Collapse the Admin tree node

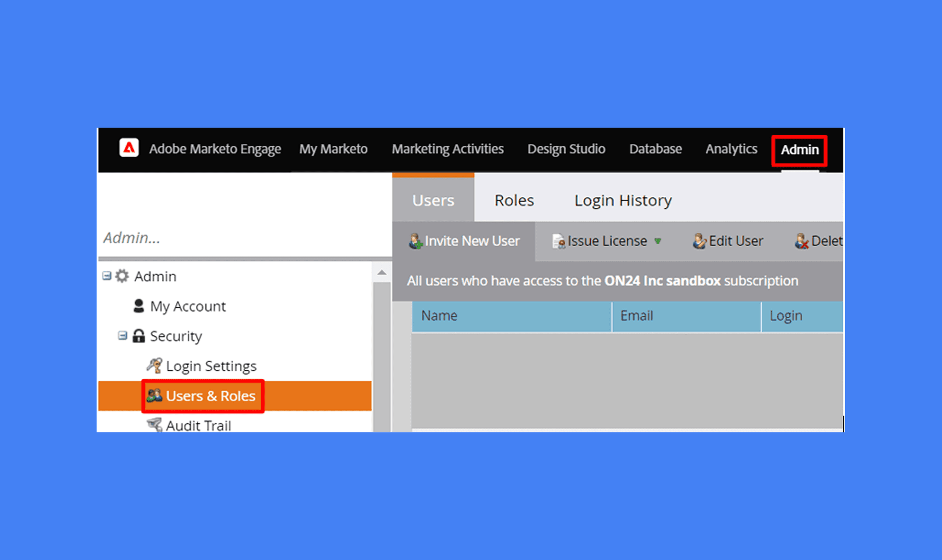pyautogui.click(x=107, y=276)
